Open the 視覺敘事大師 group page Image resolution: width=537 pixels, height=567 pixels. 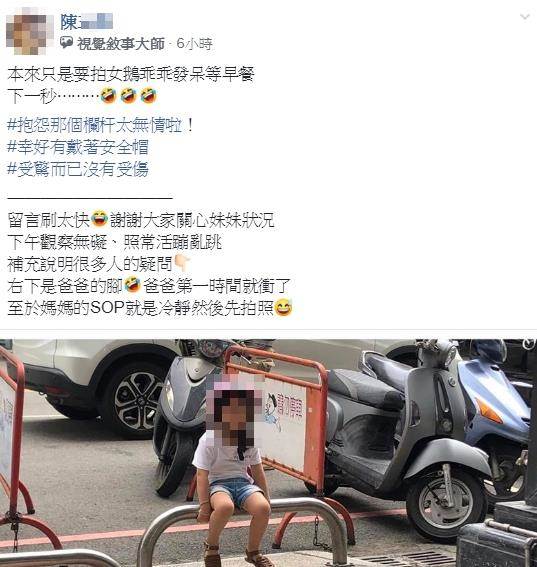click(x=121, y=44)
